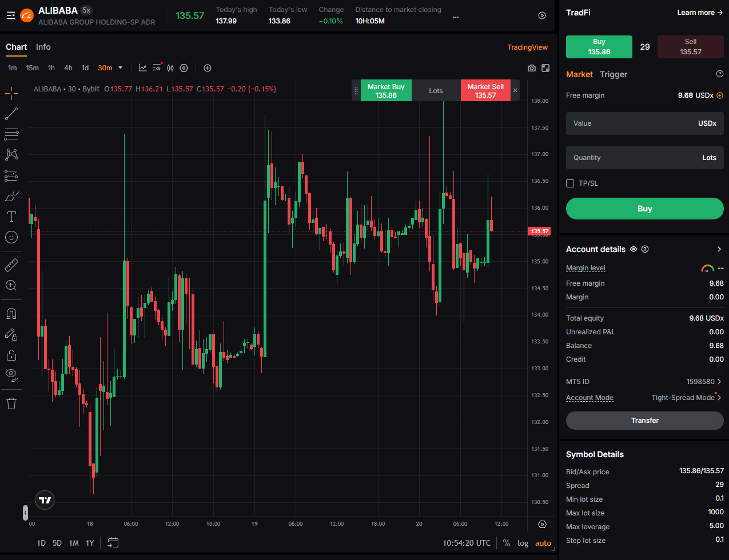Click Market Sell 135.57 on chart
Viewport: 729px width, 560px height.
point(485,91)
